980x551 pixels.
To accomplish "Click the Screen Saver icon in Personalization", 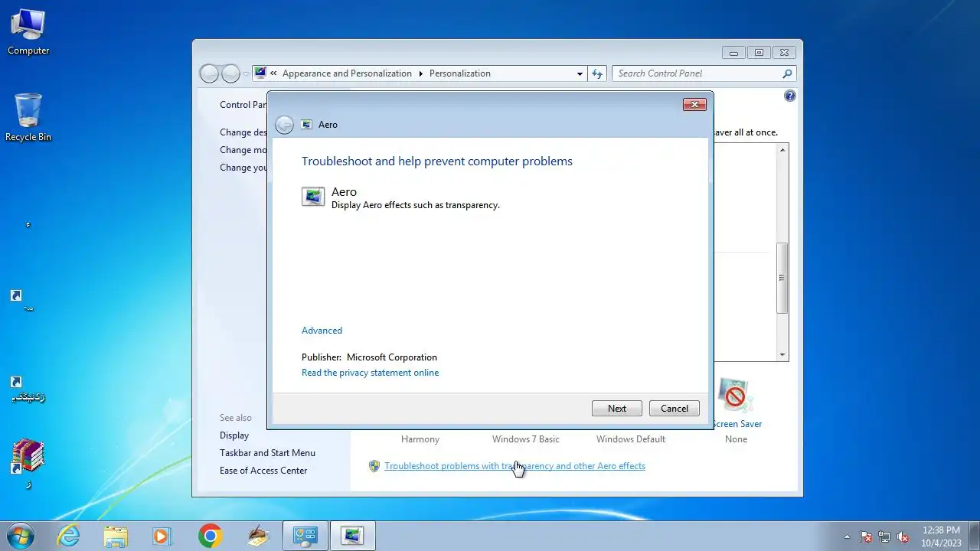I will pos(735,396).
